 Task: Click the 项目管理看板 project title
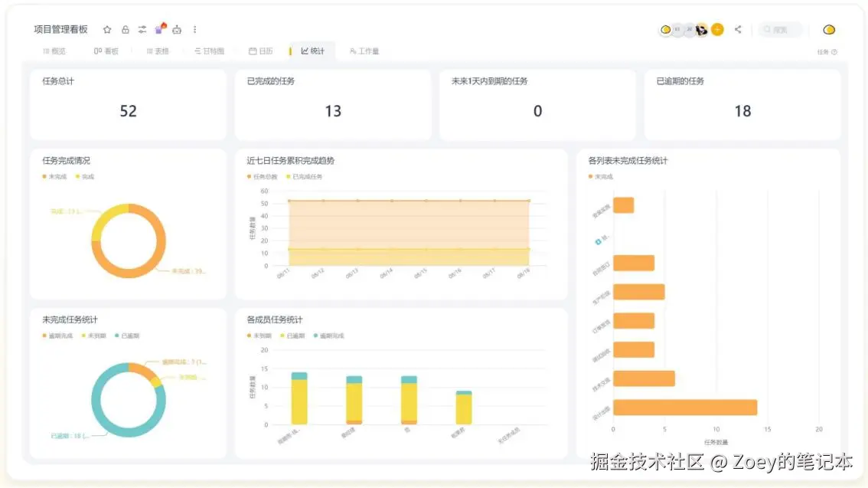click(61, 29)
